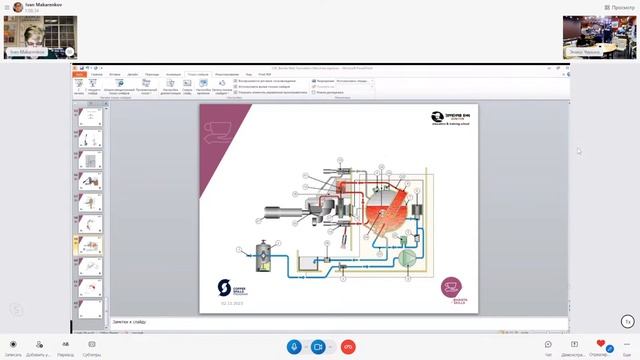Start slideshow from beginning icon
Screen dimensions: 640x360
[79, 84]
